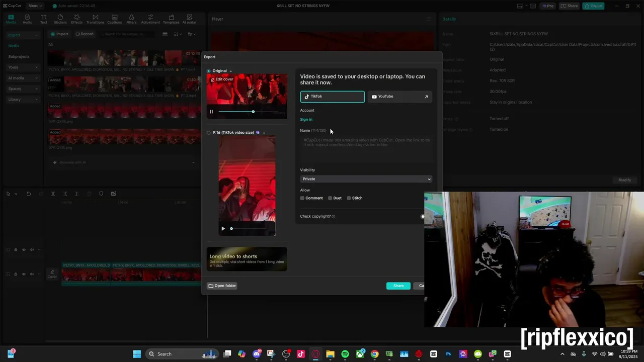The height and width of the screenshot is (362, 644).
Task: Pause the Original preview playback
Action: tap(211, 112)
